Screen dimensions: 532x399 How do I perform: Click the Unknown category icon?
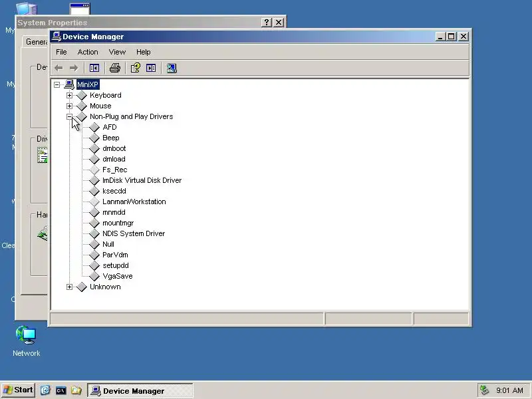point(82,287)
